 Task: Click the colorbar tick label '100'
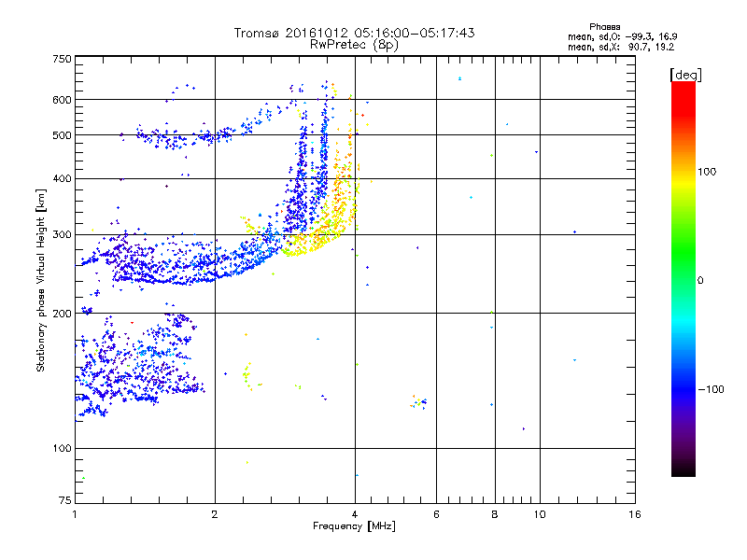point(707,172)
